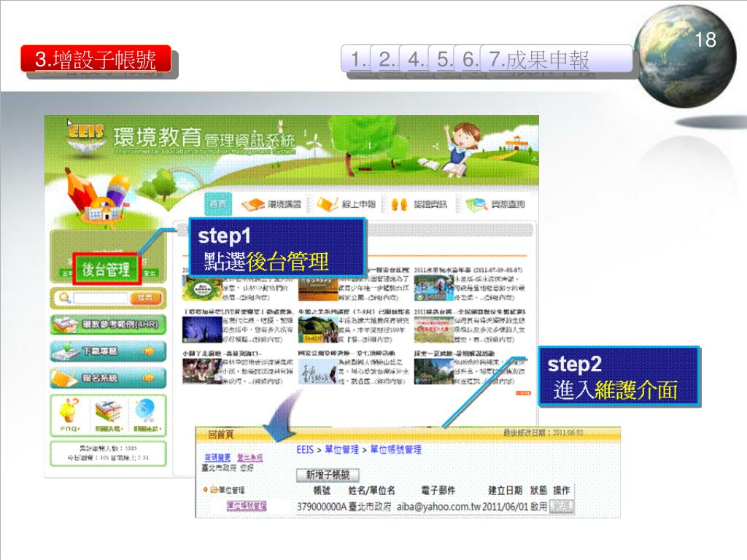
Task: Go to slide tab 4.
Action: [414, 60]
